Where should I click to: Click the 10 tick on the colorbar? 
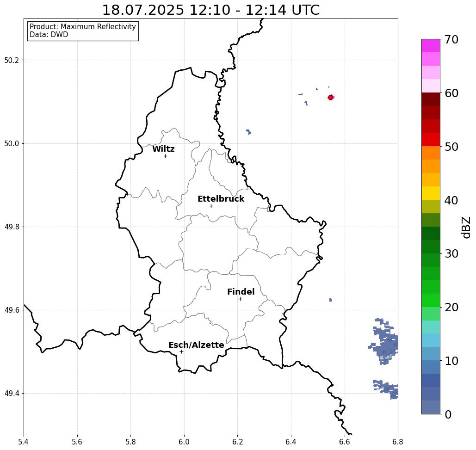(451, 360)
